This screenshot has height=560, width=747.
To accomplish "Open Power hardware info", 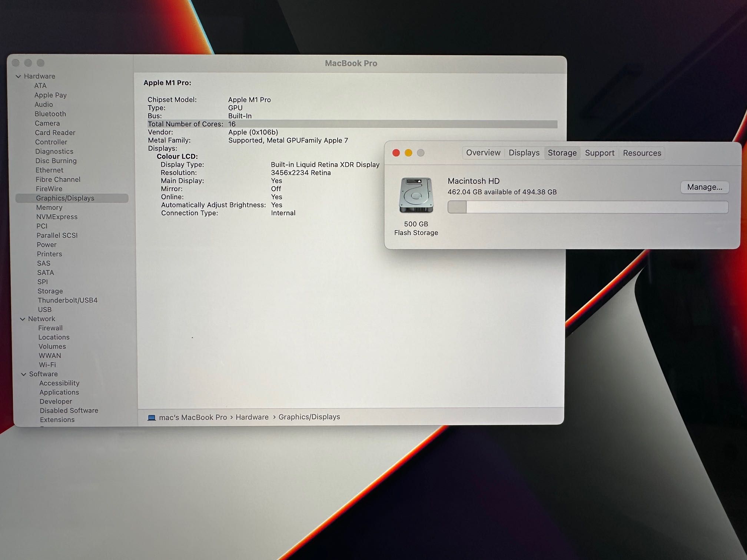I will tap(47, 245).
